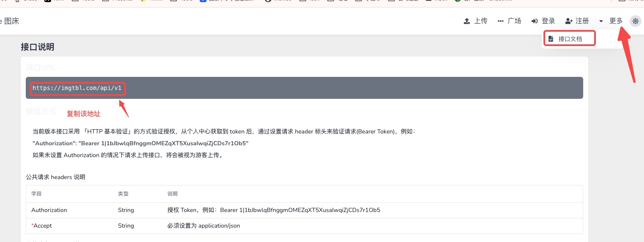Click the *Accept field name in the table
The height and width of the screenshot is (242, 644).
tap(42, 226)
